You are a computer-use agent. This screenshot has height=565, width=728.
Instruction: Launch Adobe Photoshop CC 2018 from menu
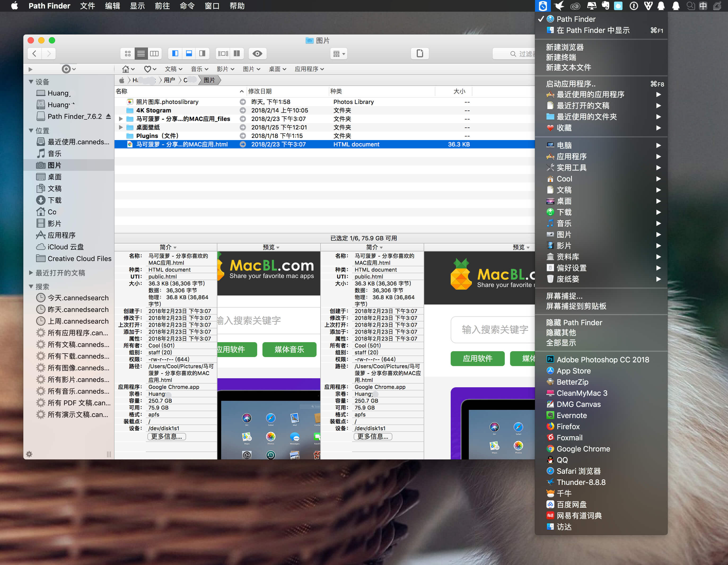(x=601, y=359)
